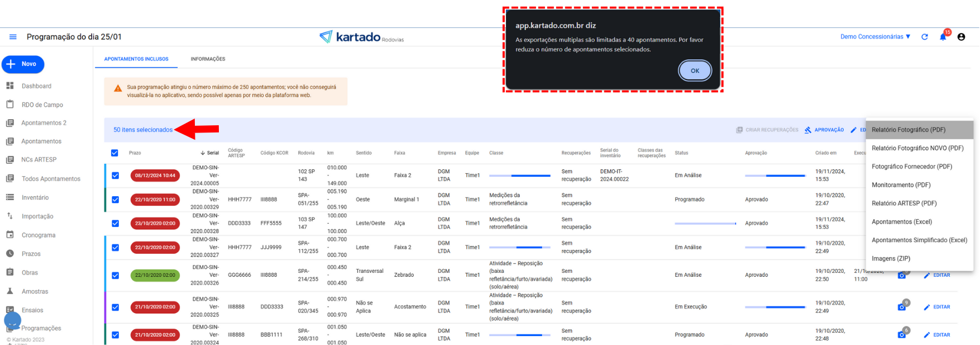The image size is (980, 345).
Task: Sort the table by Serial column
Action: tap(210, 153)
